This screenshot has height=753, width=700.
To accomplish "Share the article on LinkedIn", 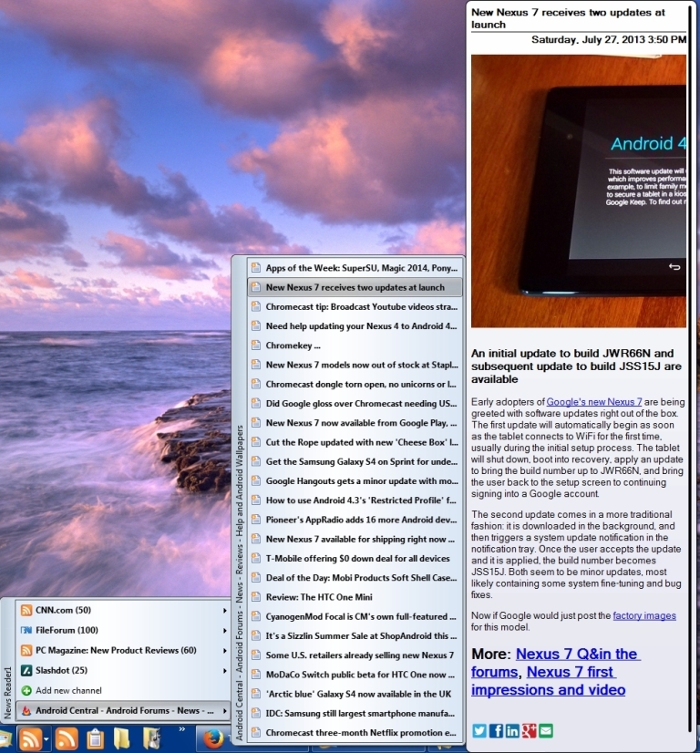I will pos(512,730).
